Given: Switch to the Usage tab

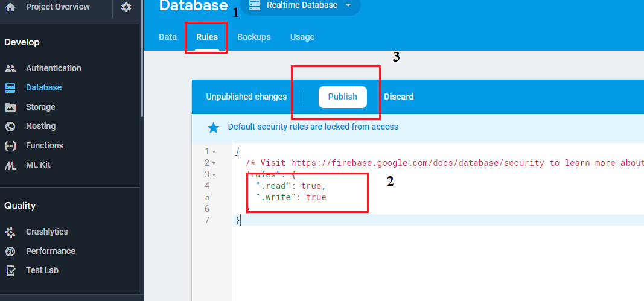Looking at the screenshot, I should tap(302, 37).
